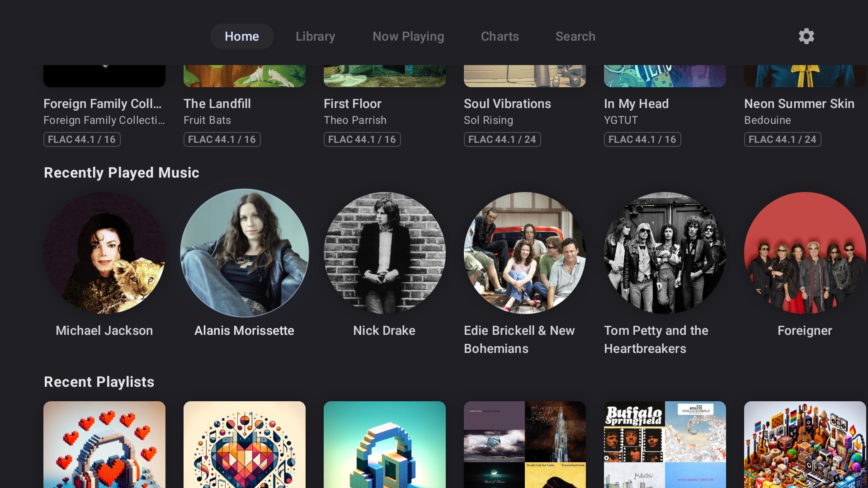The height and width of the screenshot is (488, 868).
Task: Open Michael Jackson artist photo
Action: tap(104, 253)
